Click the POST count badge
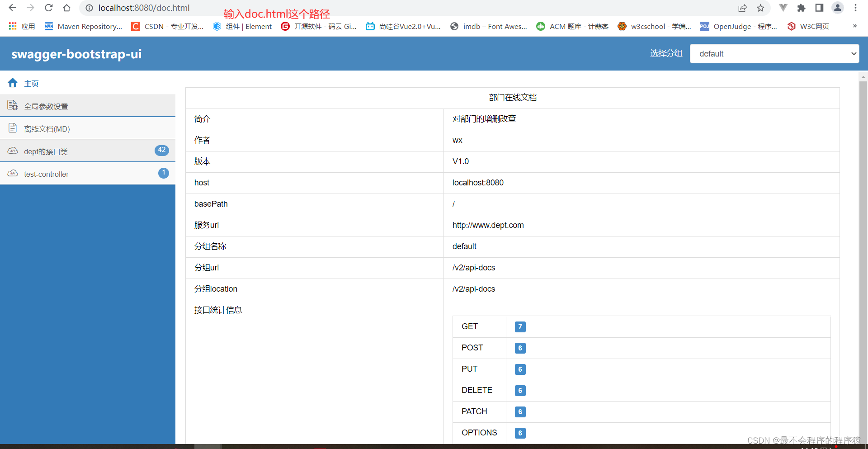 click(x=520, y=348)
